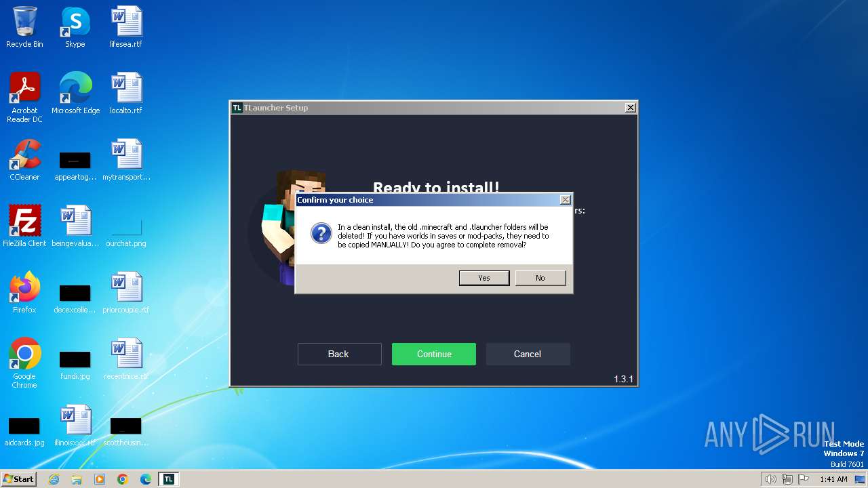Viewport: 868px width, 488px height.
Task: Open the Recycle Bin desktop icon
Action: [x=24, y=27]
